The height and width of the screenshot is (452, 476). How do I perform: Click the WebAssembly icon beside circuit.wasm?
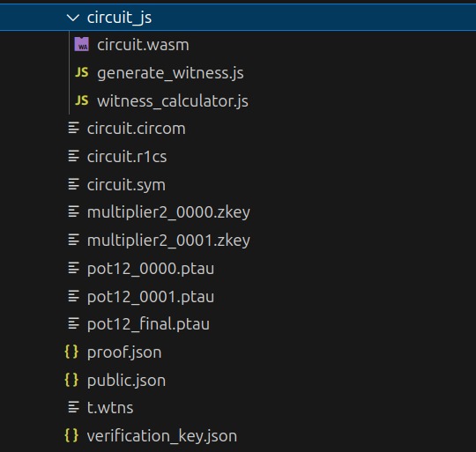82,44
